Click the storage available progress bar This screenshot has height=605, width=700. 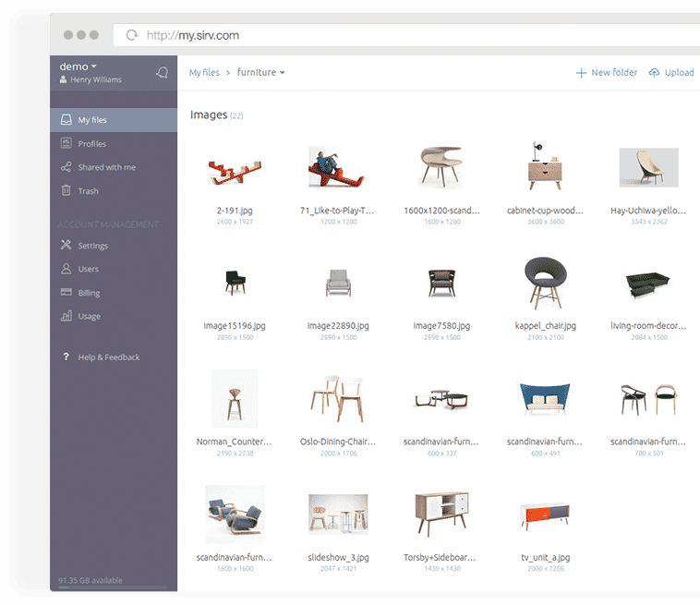coord(113,587)
